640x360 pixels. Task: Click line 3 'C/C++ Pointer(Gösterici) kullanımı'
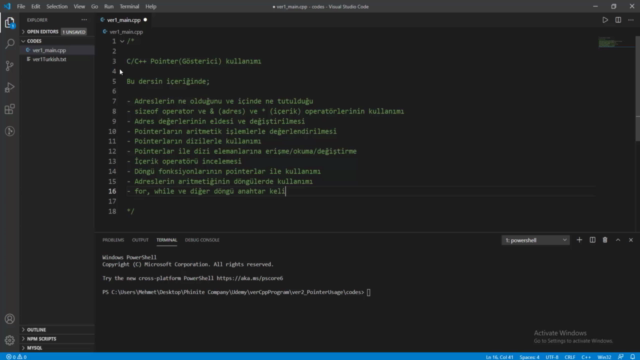(x=194, y=61)
